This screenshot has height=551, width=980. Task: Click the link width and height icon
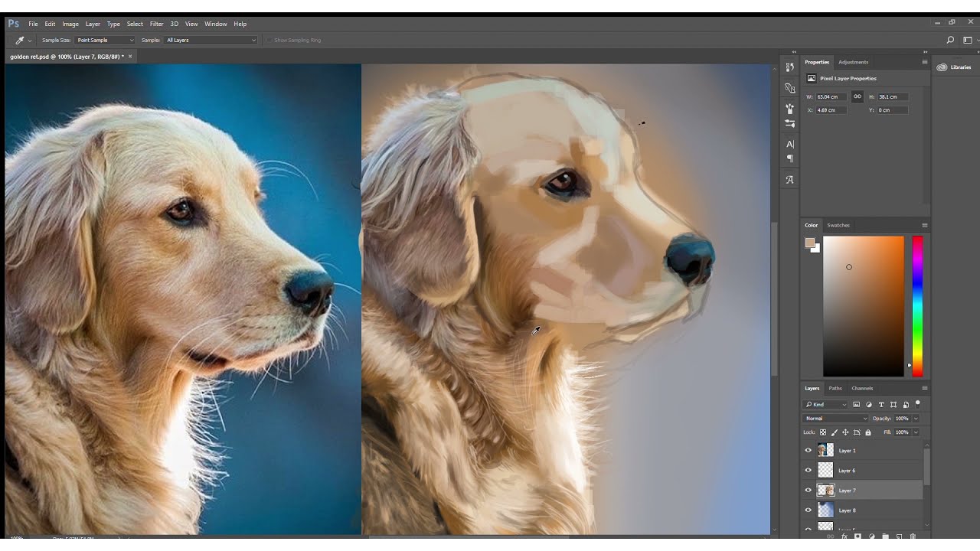tap(857, 96)
